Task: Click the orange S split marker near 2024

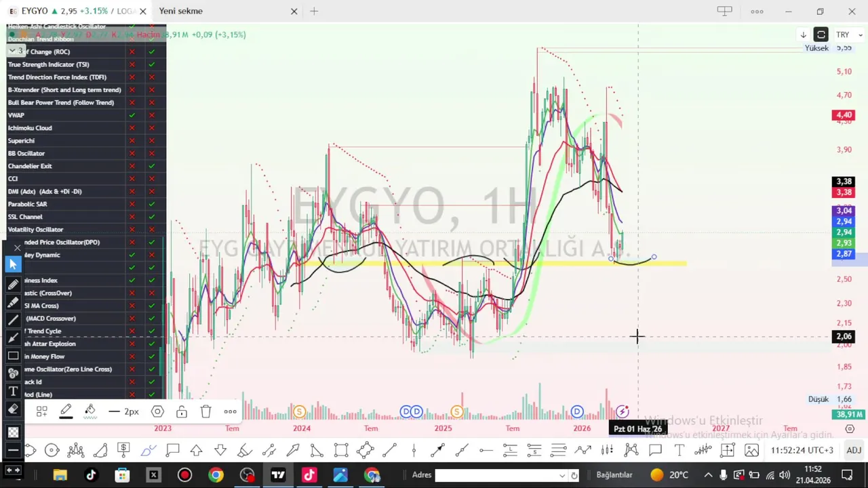Action: click(x=299, y=411)
